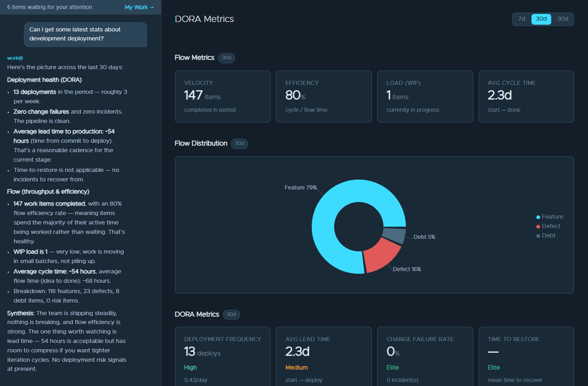Viewport: 588px width, 386px height.
Task: Click the 'Debt 5%' chart label
Action: coord(424,237)
